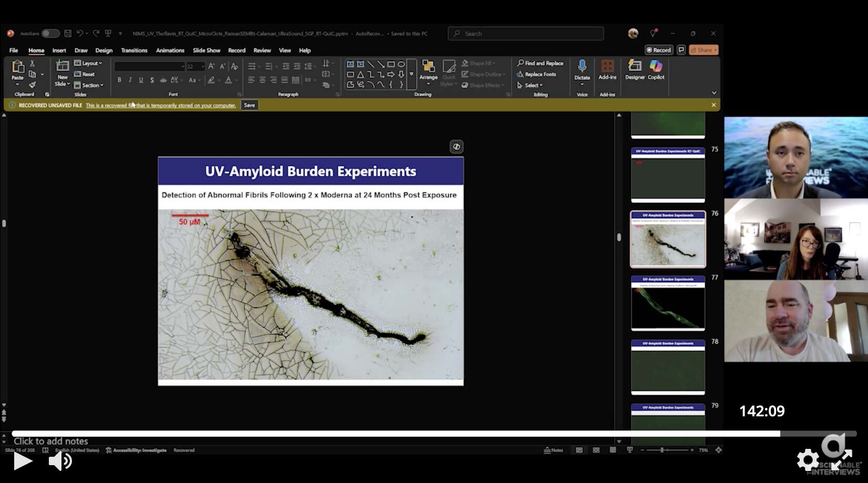This screenshot has width=868, height=483.
Task: Expand the shapes gallery
Action: point(411,75)
